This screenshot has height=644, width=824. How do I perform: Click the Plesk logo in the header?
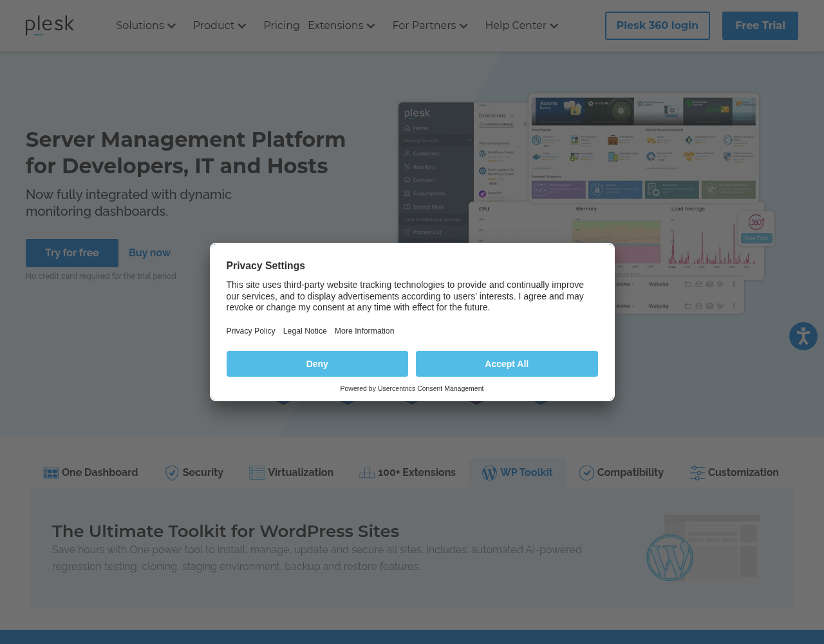click(x=50, y=26)
